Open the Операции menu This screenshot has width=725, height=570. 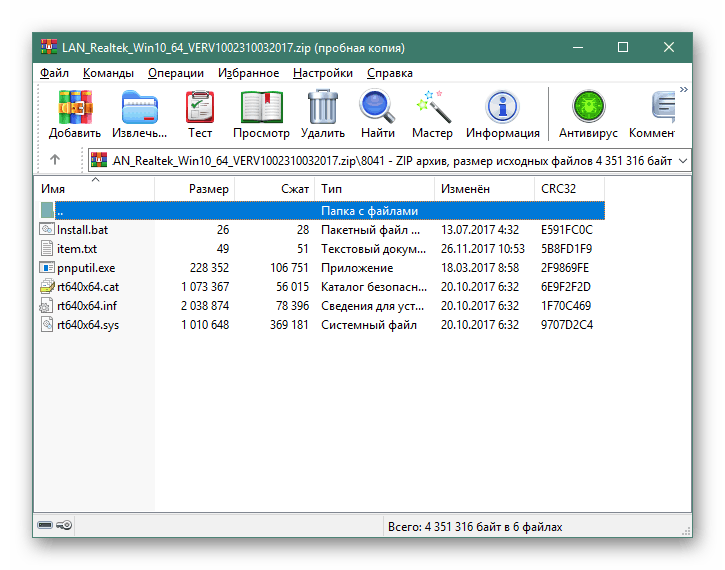(176, 73)
